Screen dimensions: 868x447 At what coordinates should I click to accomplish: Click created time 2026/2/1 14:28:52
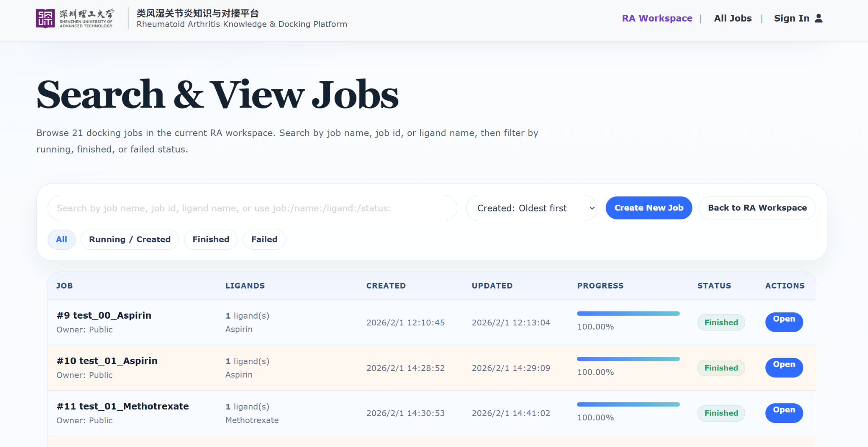406,368
